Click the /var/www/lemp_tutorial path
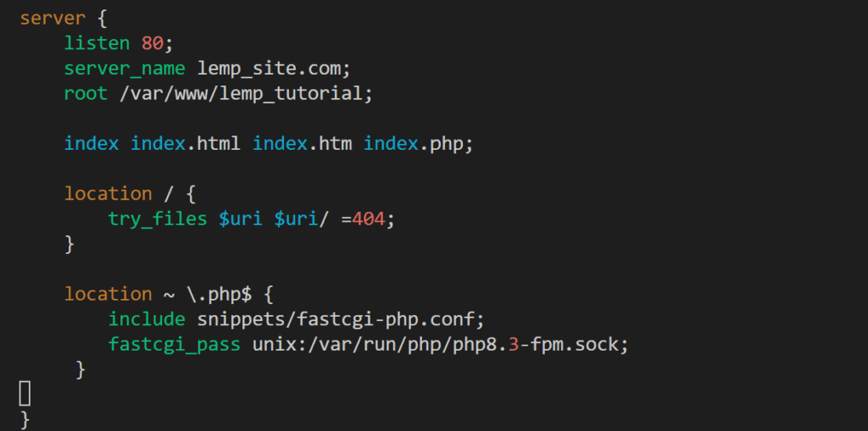868x431 pixels. point(241,94)
